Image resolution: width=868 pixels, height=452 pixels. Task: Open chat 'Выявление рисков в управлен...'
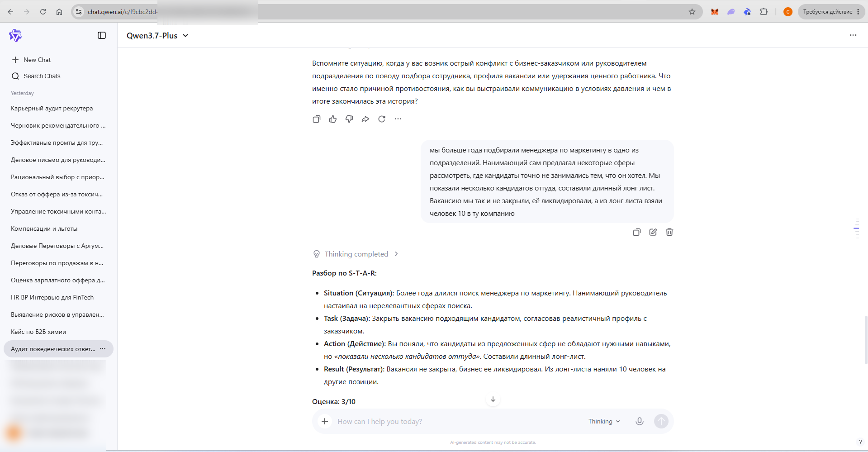[x=58, y=314]
